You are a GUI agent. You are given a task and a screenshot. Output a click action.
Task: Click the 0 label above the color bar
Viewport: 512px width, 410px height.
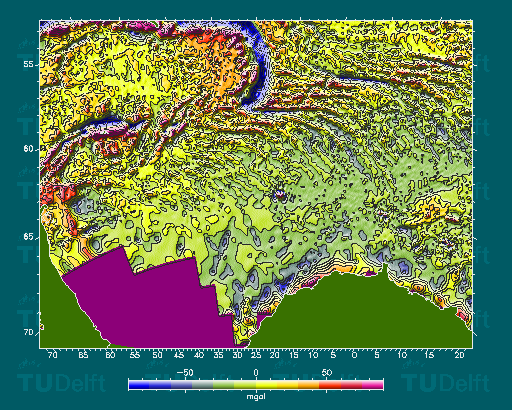pos(256,373)
